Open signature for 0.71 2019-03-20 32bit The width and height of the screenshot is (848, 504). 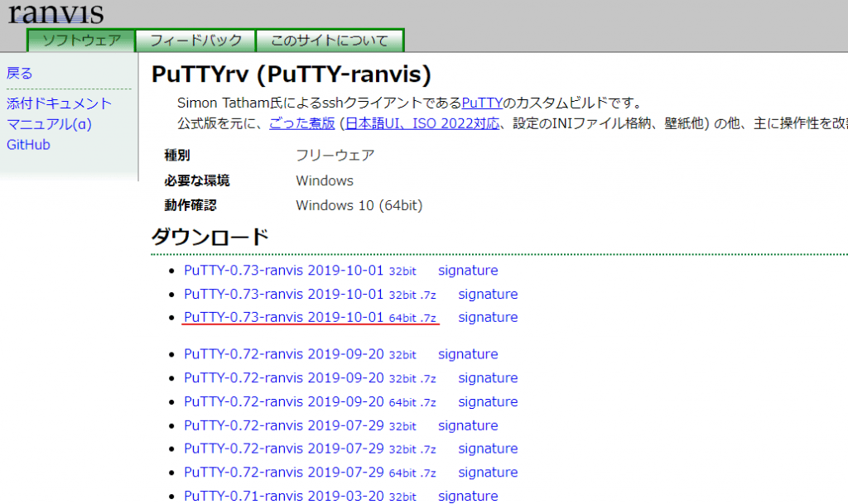point(468,496)
